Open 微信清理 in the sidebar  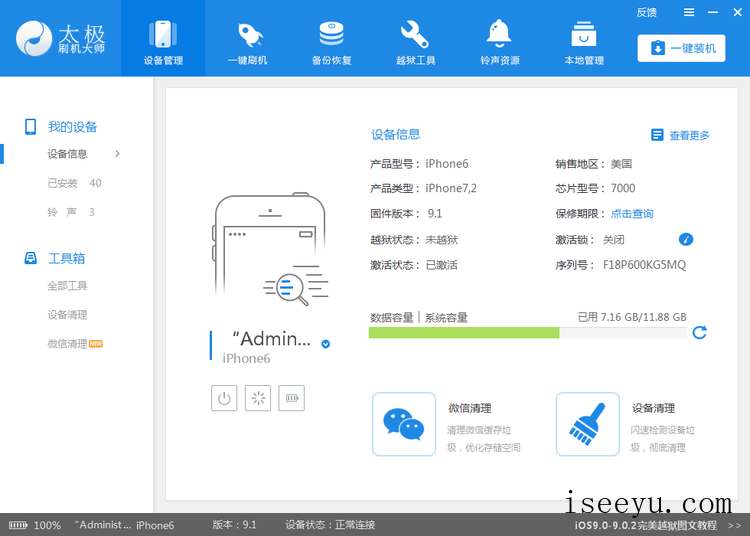[67, 344]
